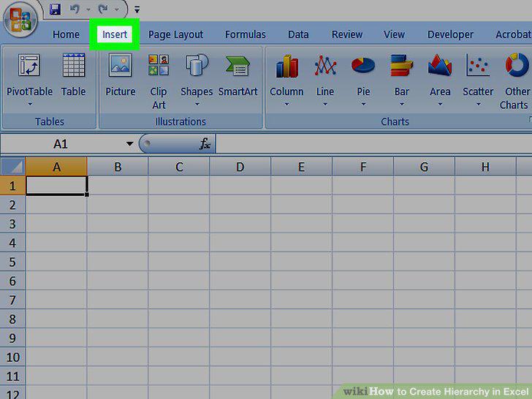Expand Pie chart dropdown arrow
This screenshot has height=399, width=532.
pos(363,104)
